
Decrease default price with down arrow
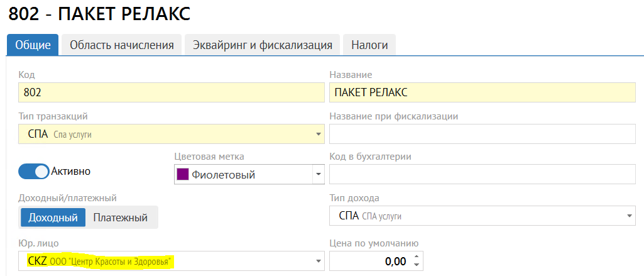[415, 265]
